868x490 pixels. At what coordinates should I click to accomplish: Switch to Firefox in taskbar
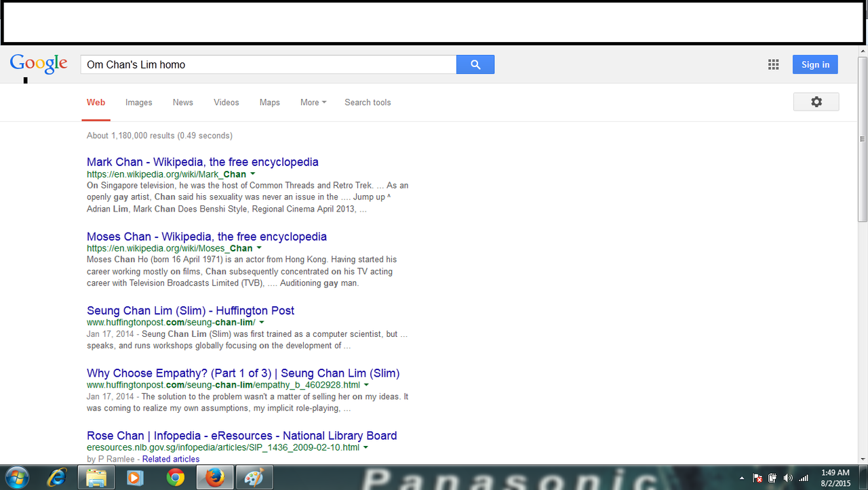pyautogui.click(x=215, y=478)
